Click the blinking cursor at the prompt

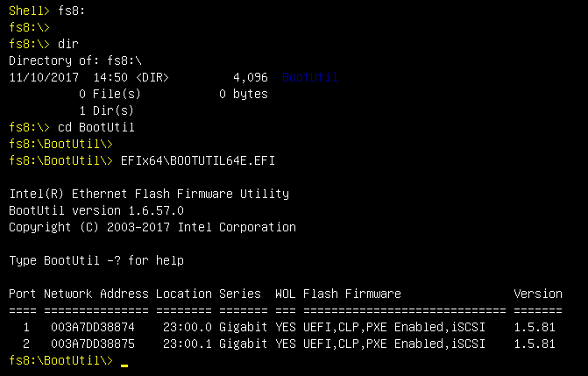coord(124,365)
